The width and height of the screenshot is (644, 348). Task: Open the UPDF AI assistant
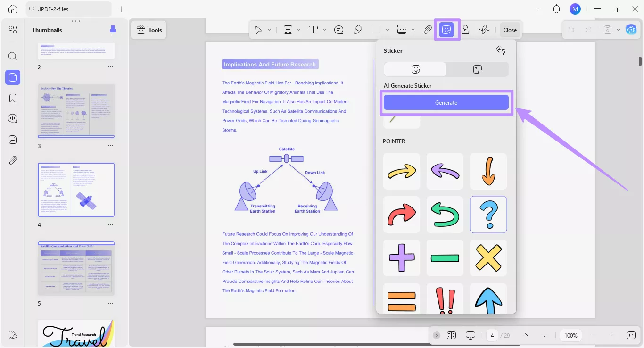coord(631,30)
